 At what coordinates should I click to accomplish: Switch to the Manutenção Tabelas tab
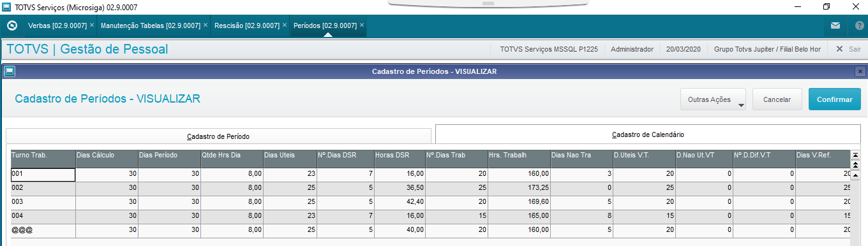tap(151, 26)
